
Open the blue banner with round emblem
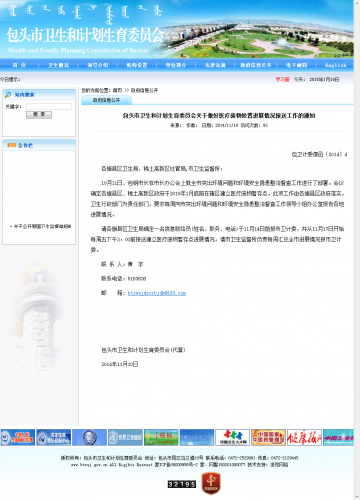click(89, 437)
